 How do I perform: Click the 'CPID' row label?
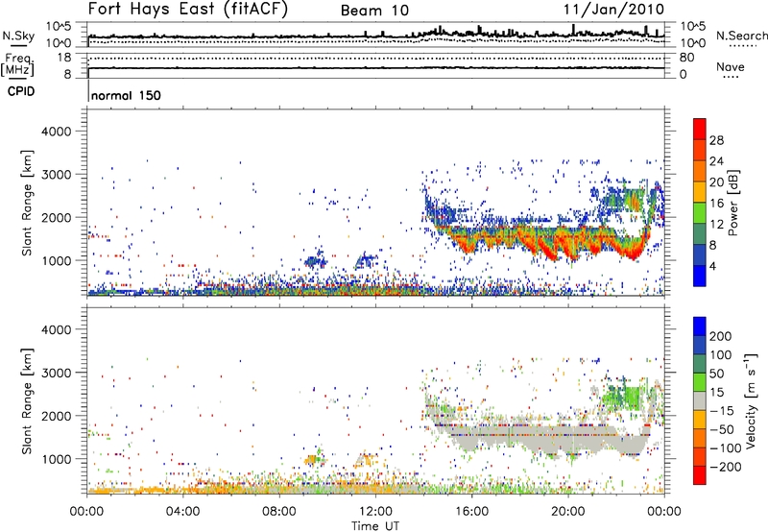pyautogui.click(x=21, y=91)
